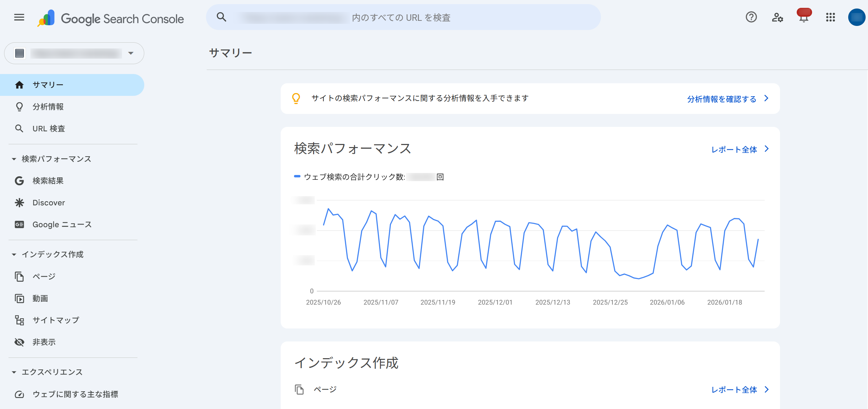Select the Discover report in the sidebar
The image size is (868, 409).
click(x=48, y=202)
